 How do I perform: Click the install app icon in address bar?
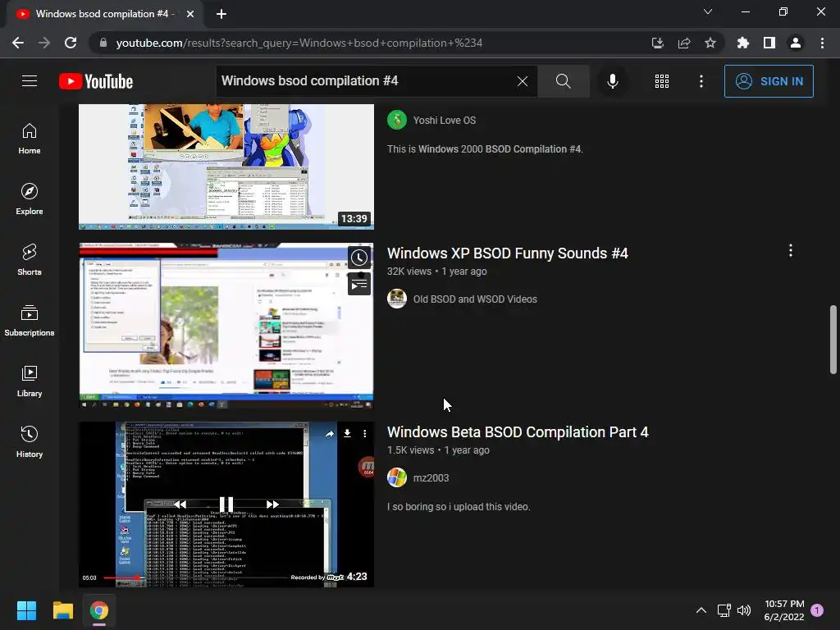point(657,43)
